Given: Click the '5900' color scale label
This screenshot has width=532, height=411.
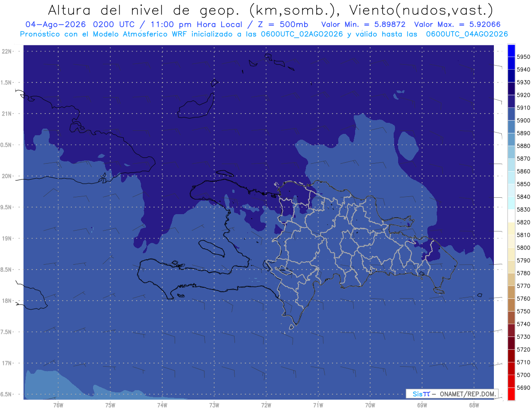Looking at the screenshot, I should [524, 121].
